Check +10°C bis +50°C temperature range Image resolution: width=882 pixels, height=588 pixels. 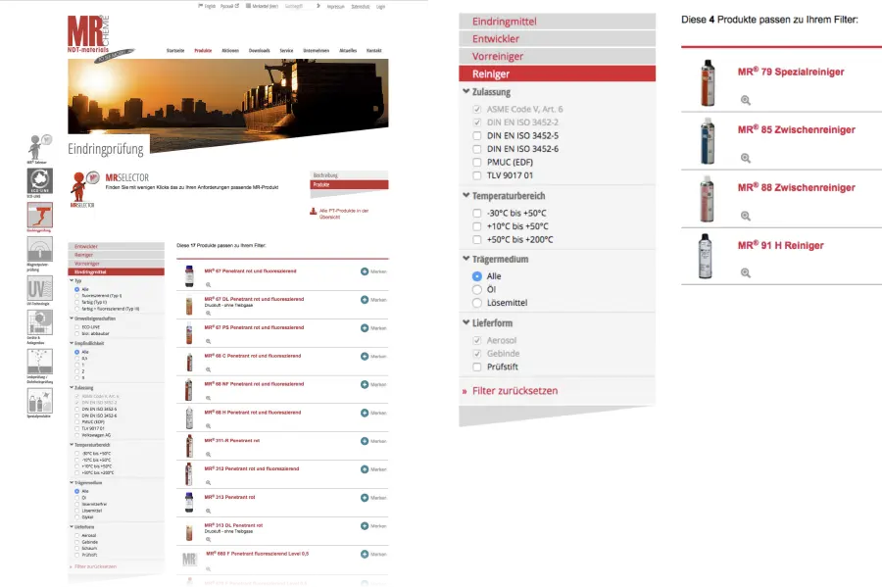coord(477,226)
